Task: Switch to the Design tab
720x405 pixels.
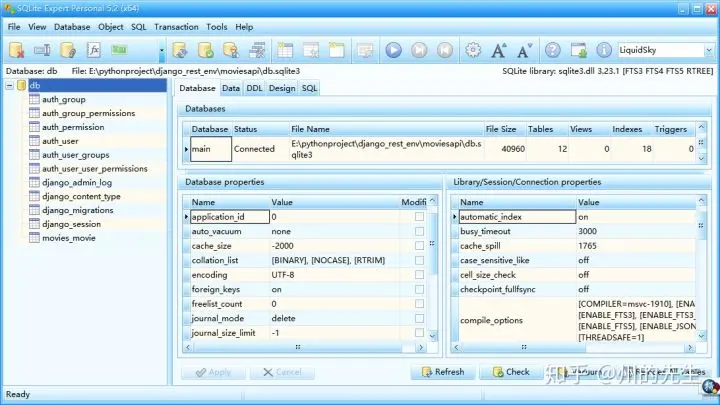Action: point(282,88)
